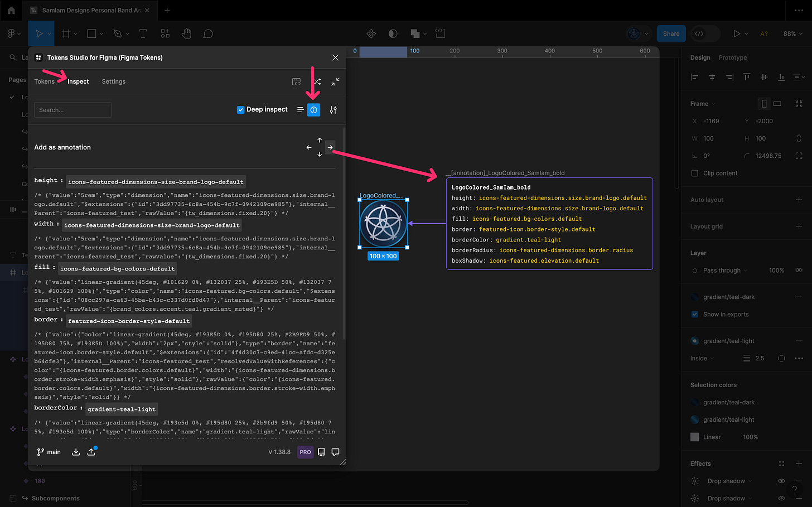
Task: Start presentation with the play icon
Action: [737, 33]
